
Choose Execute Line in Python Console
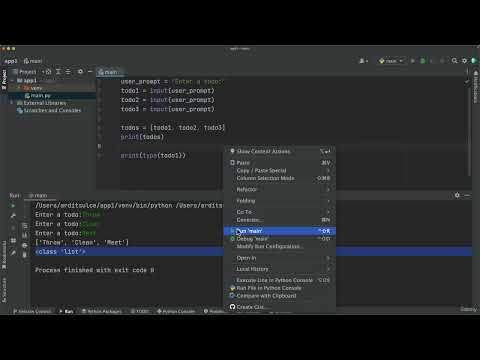coord(280,280)
